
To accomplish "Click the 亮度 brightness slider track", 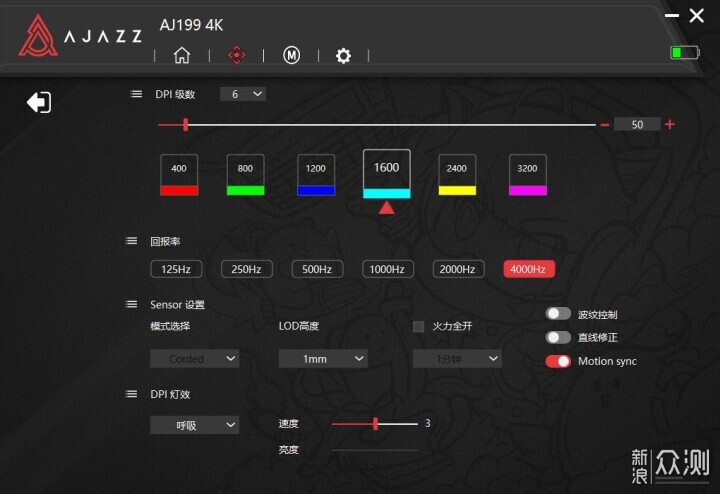I will pos(375,450).
